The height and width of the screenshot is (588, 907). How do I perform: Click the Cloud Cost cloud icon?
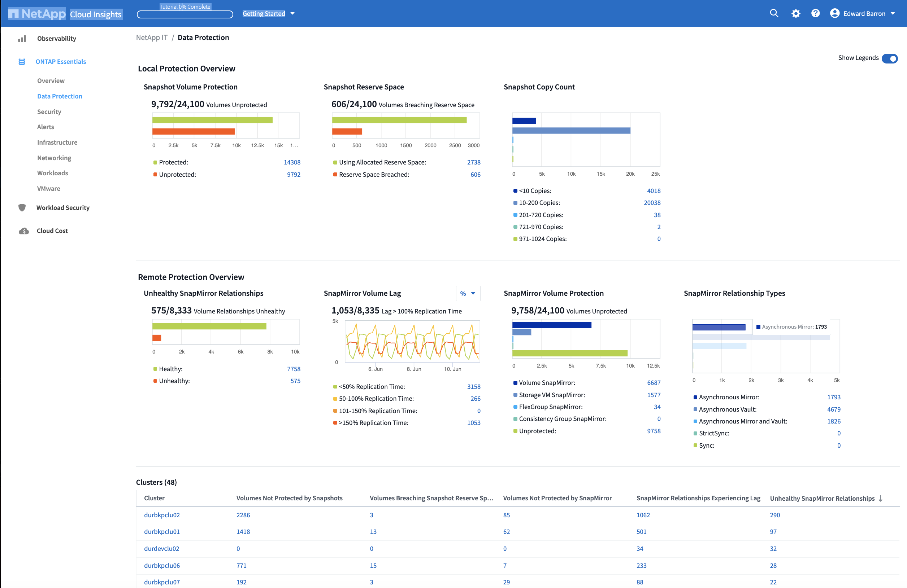coord(23,231)
